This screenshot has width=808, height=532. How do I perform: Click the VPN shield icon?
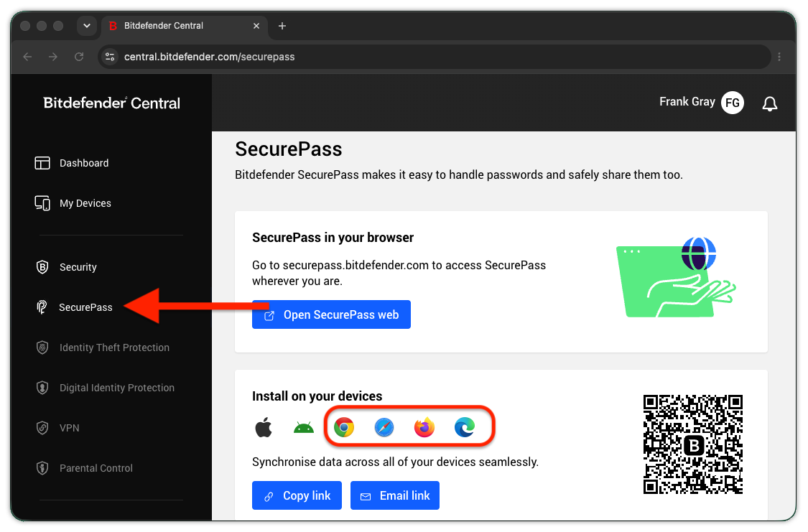[x=42, y=427]
